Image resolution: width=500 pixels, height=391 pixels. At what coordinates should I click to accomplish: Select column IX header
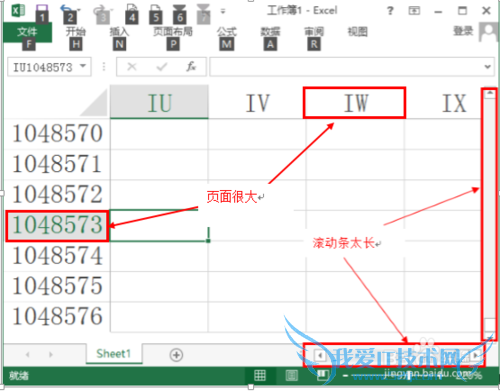443,103
